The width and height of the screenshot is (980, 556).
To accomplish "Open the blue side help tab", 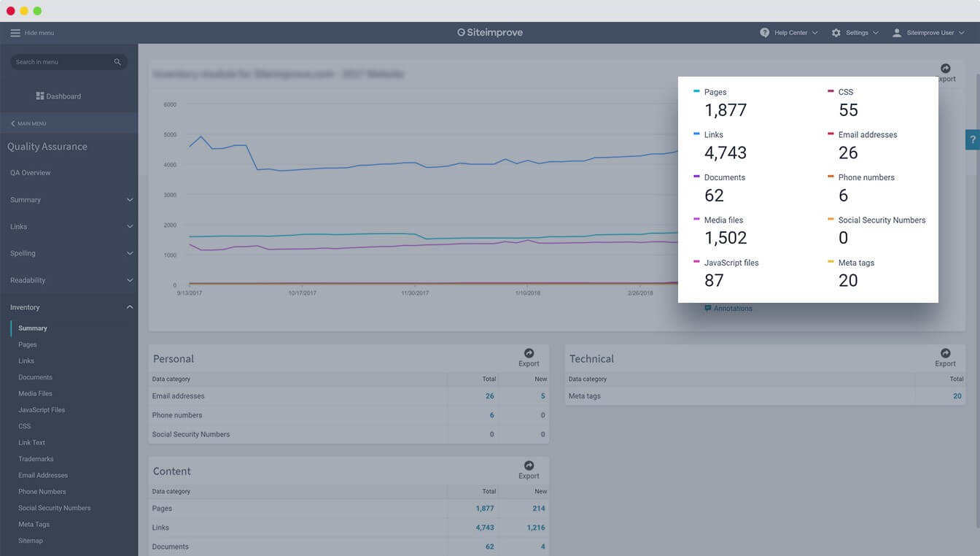I will click(x=972, y=139).
